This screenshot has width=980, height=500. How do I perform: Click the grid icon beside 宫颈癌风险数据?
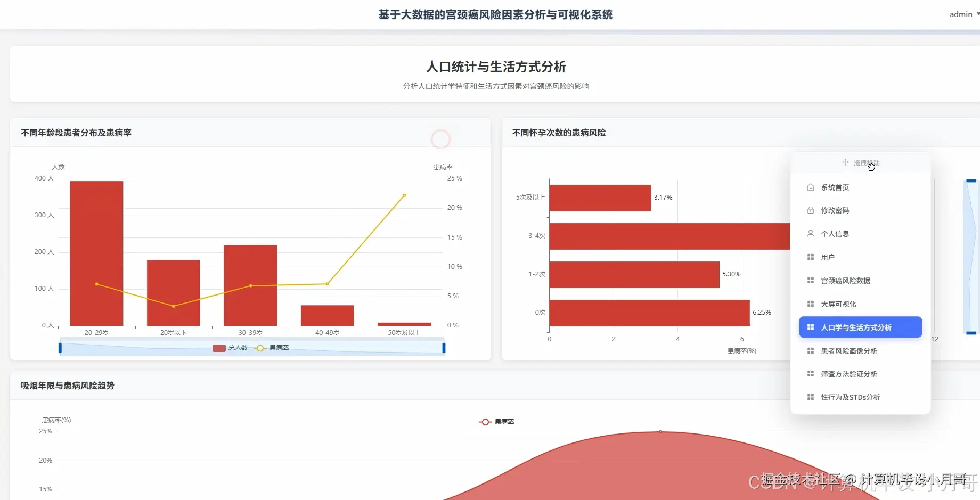810,281
